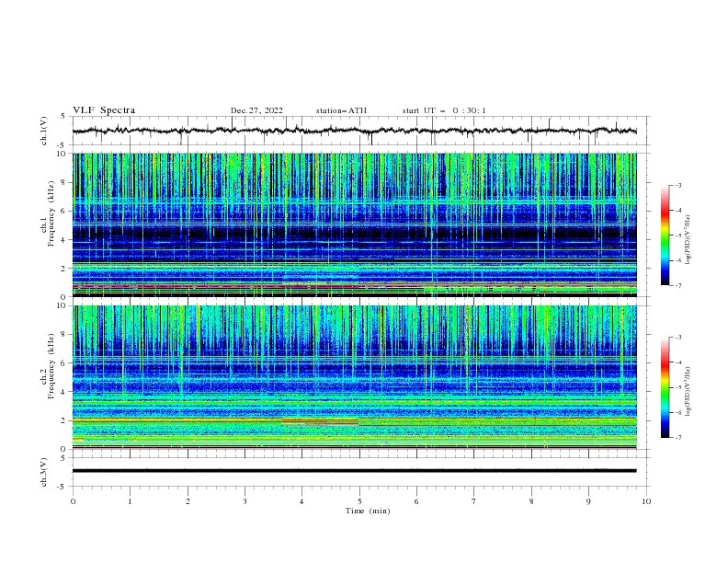The width and height of the screenshot is (728, 563).
Task: Click the "-3" label on ch.2 color bar
Action: [x=677, y=338]
